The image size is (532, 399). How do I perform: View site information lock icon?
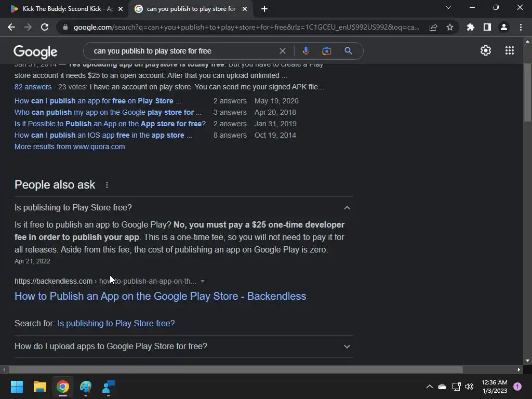[x=65, y=27]
